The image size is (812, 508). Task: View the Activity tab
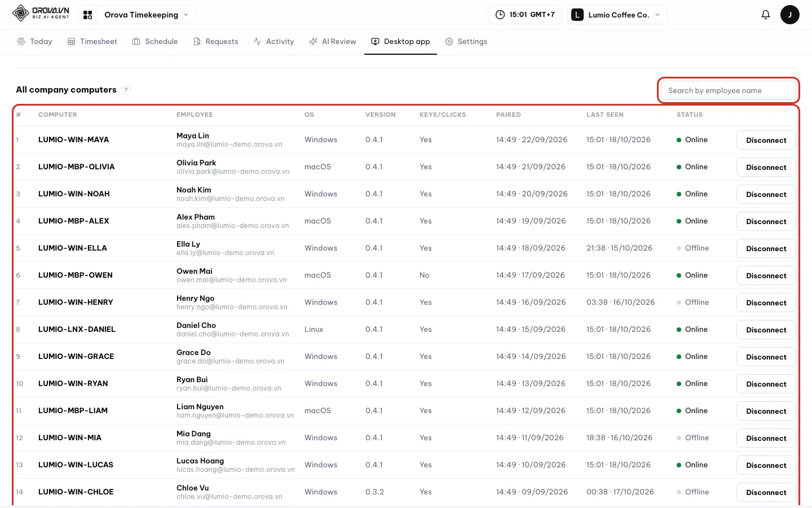point(274,42)
